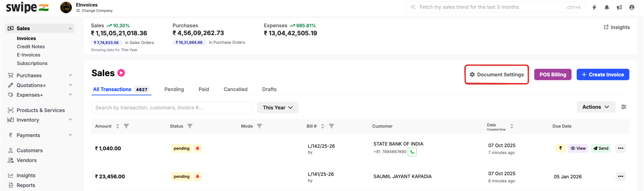Click reminder bell on ₹1,040.00 invoice
Viewport: 644px width, 191px height.
(x=198, y=148)
